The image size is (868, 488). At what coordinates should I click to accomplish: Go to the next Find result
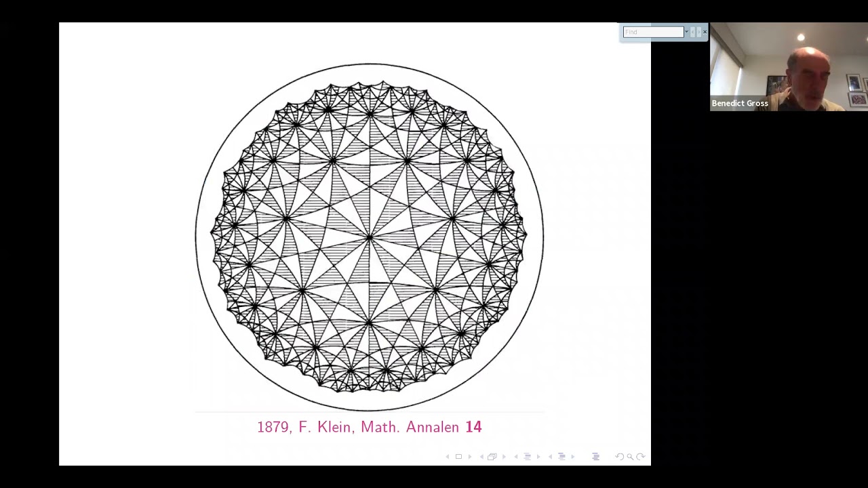click(699, 32)
